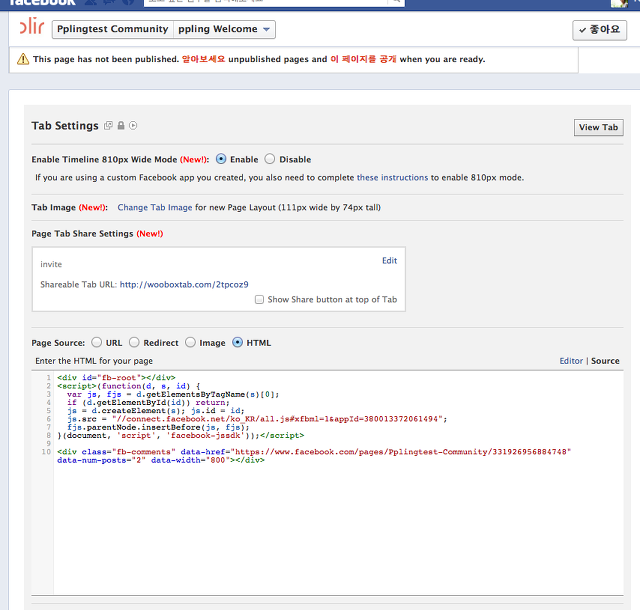Click the play icon beside Tab Settings

pyautogui.click(x=133, y=125)
